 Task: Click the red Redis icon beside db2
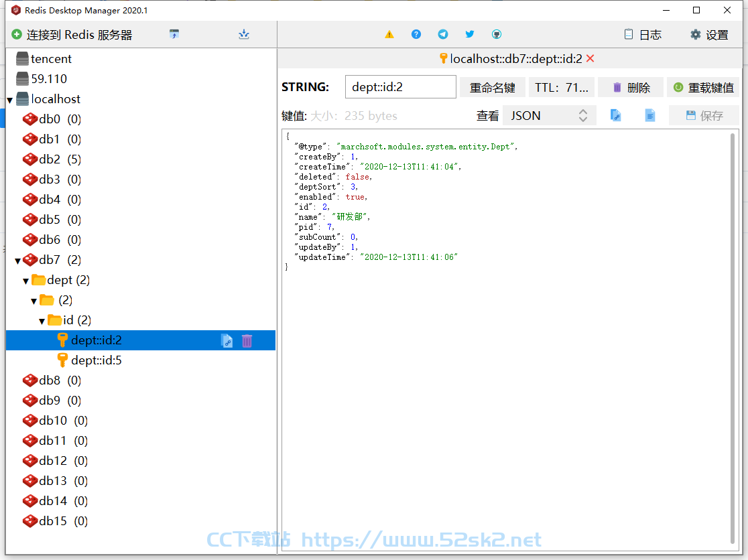click(x=30, y=159)
